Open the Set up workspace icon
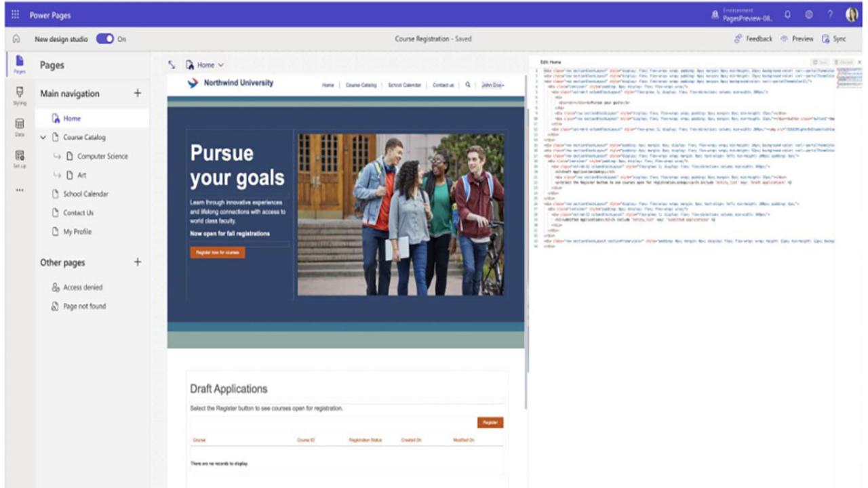The image size is (868, 488). pos(19,159)
